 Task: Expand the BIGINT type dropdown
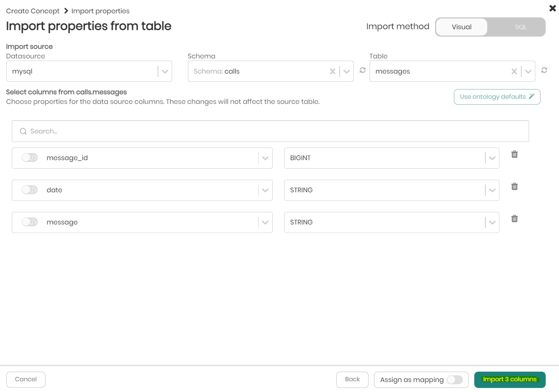[492, 158]
